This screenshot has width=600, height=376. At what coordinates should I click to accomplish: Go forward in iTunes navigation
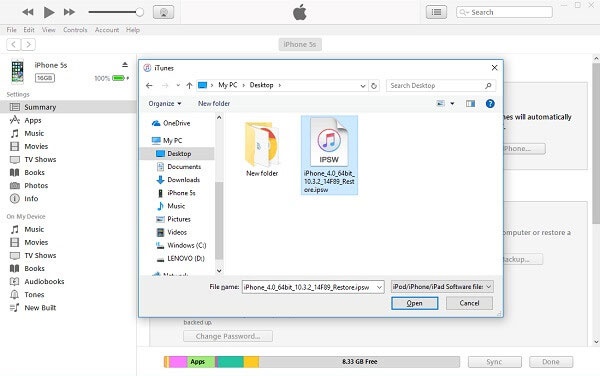point(28,44)
